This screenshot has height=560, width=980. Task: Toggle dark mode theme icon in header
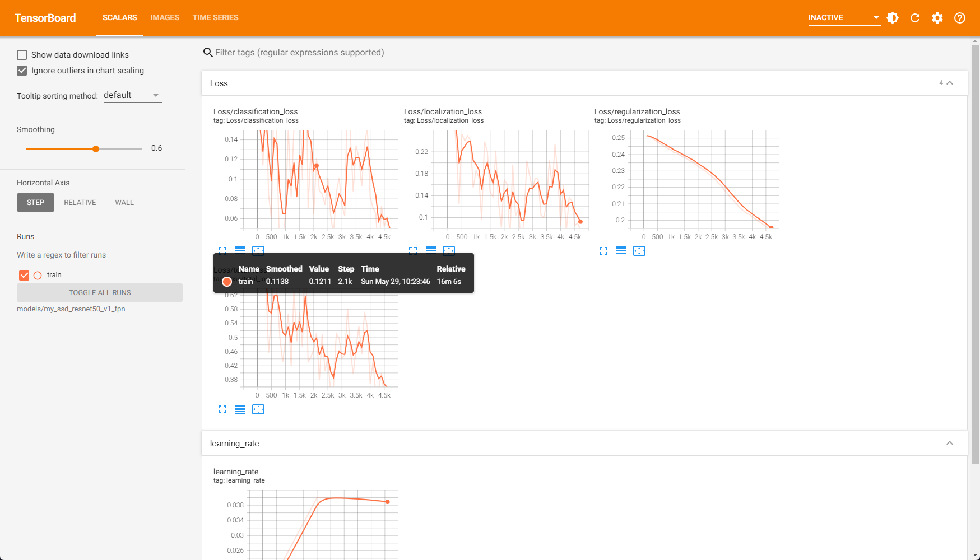(x=893, y=18)
